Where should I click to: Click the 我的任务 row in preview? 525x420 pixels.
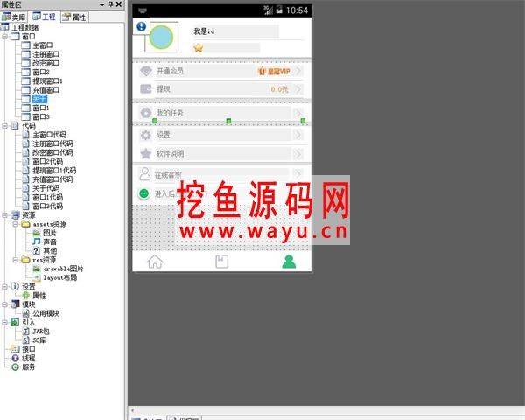tap(221, 113)
